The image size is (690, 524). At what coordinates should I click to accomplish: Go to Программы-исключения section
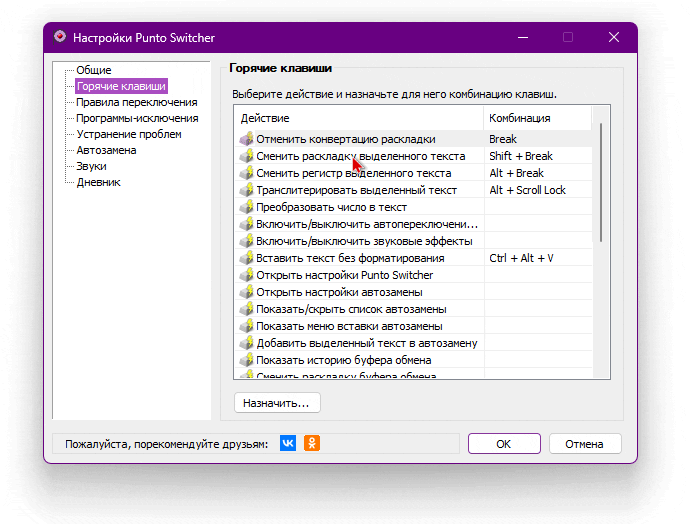pos(137,118)
